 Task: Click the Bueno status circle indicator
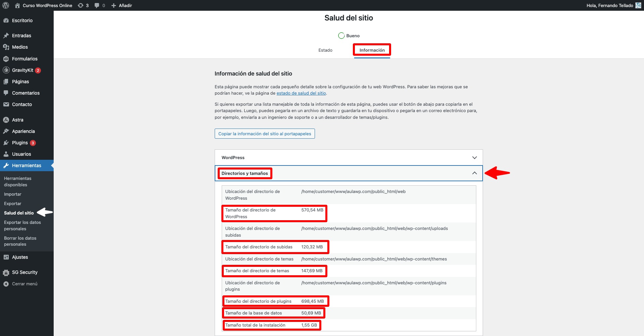tap(341, 36)
